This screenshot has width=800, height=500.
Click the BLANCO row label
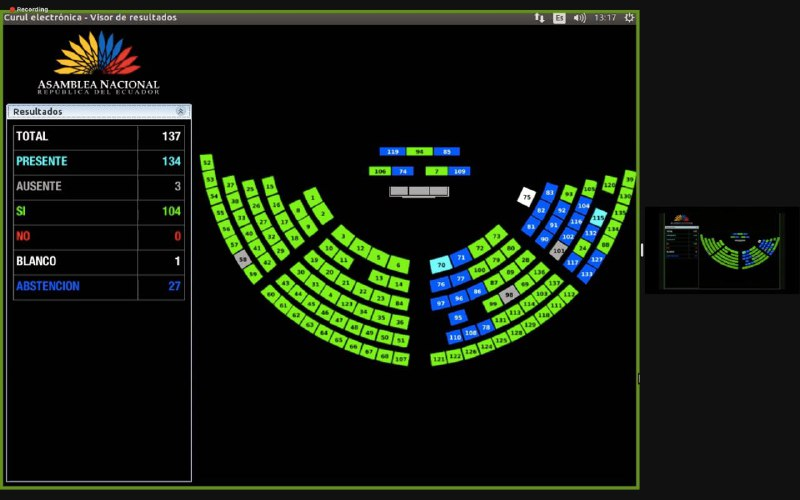tap(36, 261)
